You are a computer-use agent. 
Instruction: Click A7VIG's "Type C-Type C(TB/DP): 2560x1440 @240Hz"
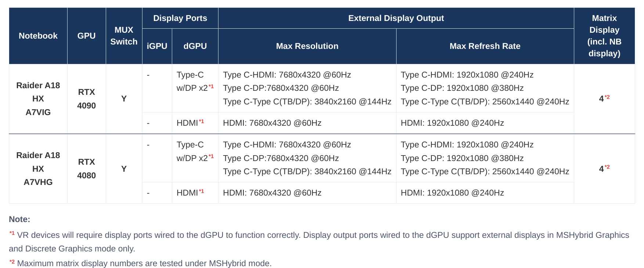pos(485,101)
